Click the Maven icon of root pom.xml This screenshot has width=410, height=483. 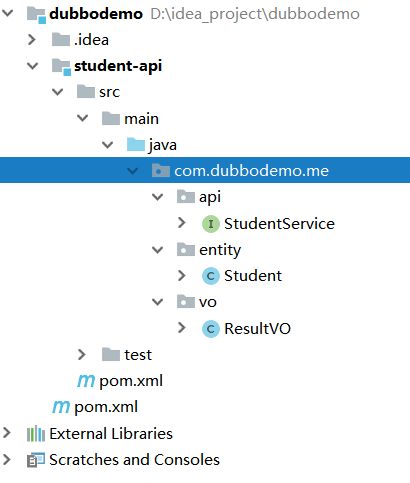[x=61, y=407]
